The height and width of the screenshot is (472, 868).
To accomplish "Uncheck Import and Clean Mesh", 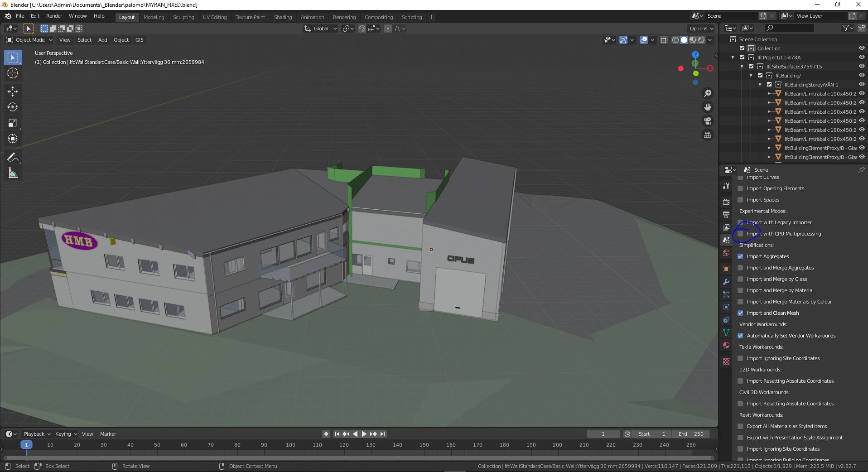I will click(x=740, y=313).
